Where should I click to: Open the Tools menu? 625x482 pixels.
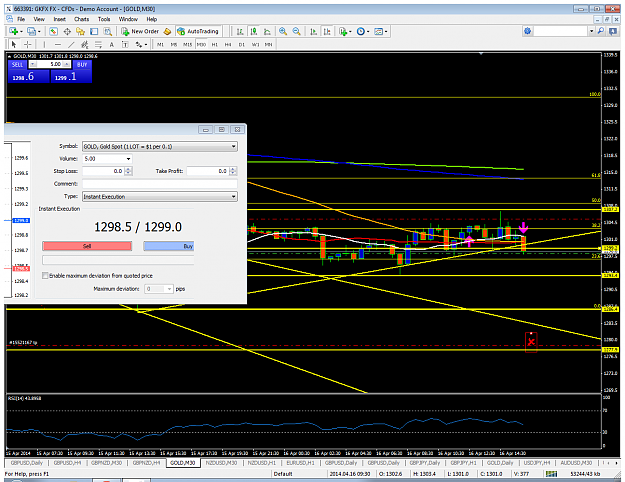[104, 19]
